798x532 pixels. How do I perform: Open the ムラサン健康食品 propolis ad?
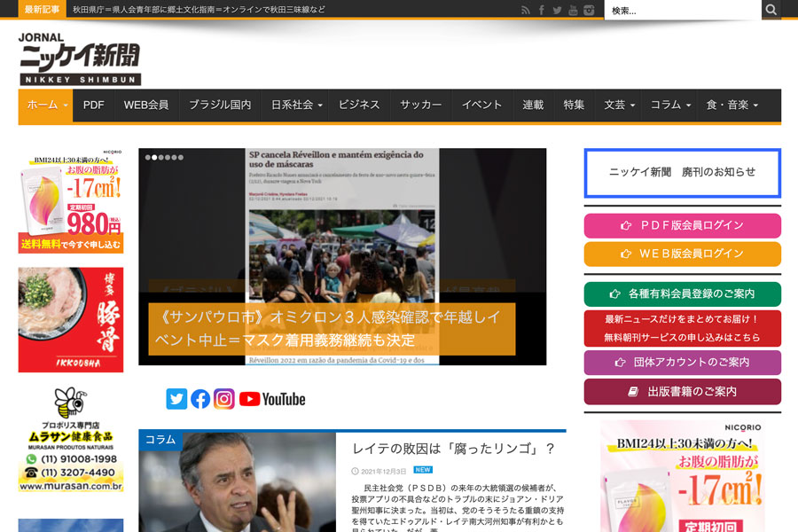coord(71,439)
